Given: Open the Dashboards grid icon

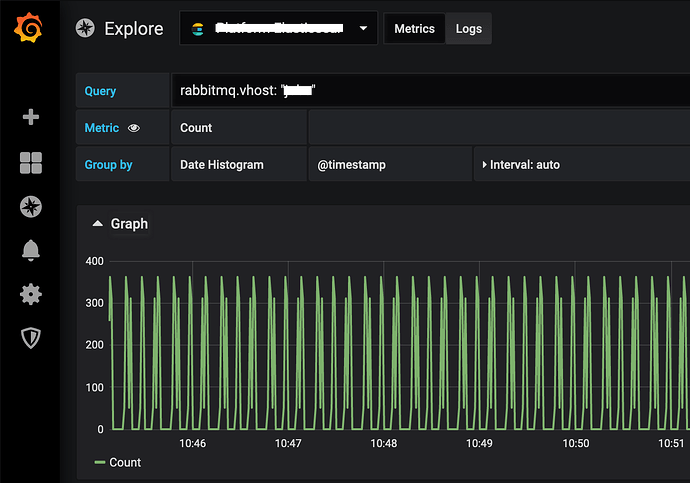Looking at the screenshot, I should [x=30, y=163].
